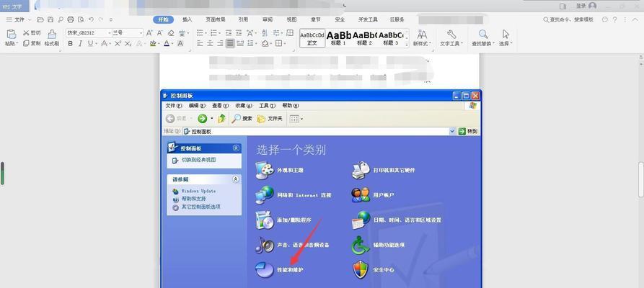Apply underline with the U button
644x288 pixels.
click(90, 43)
